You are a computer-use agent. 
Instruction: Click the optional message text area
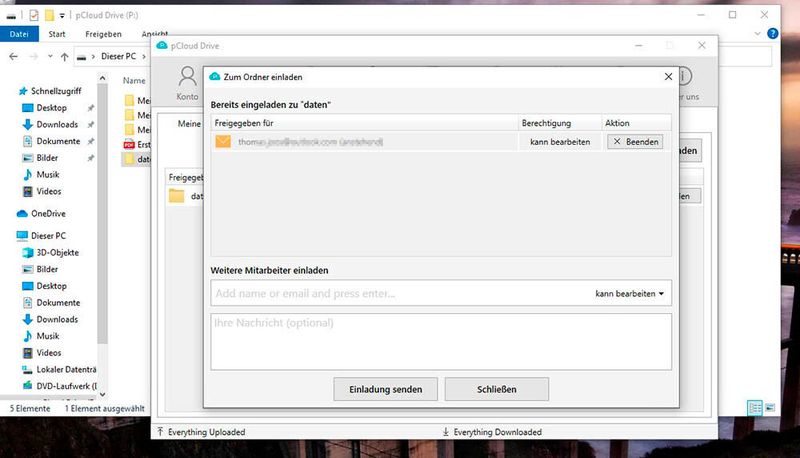tap(441, 341)
